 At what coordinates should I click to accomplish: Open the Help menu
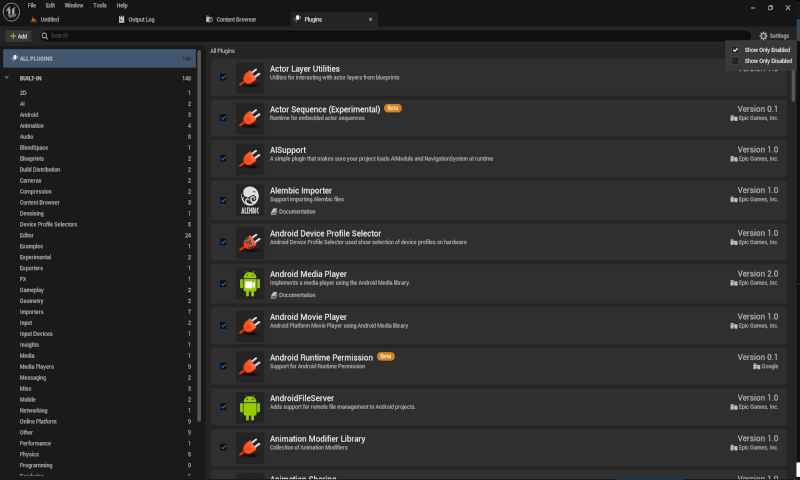(122, 6)
